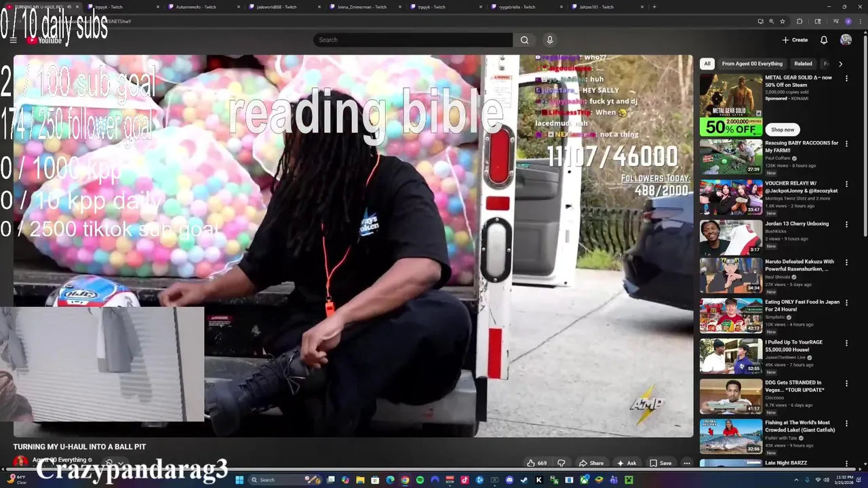Open Eating ONLY Fast Food in Japan thumbnail

pyautogui.click(x=731, y=316)
